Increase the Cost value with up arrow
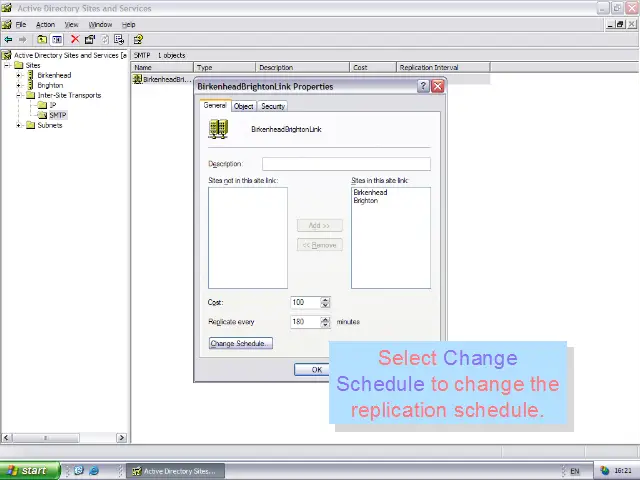640x480 pixels. click(x=325, y=300)
